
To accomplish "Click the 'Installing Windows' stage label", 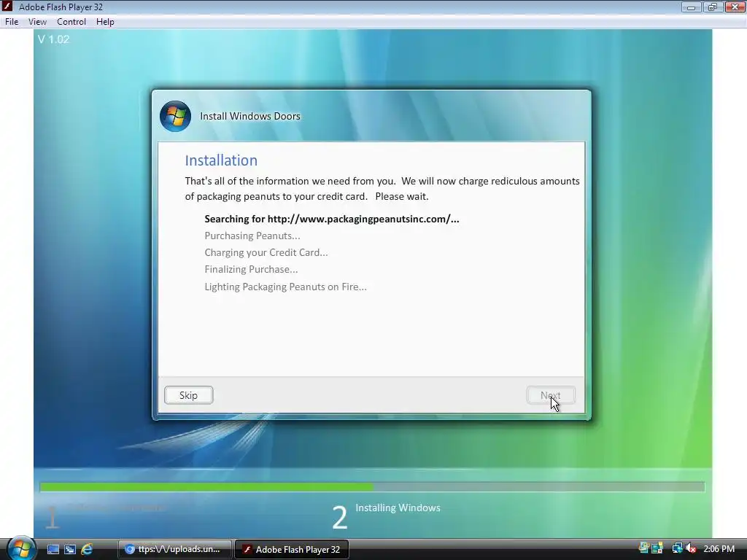I will point(398,507).
